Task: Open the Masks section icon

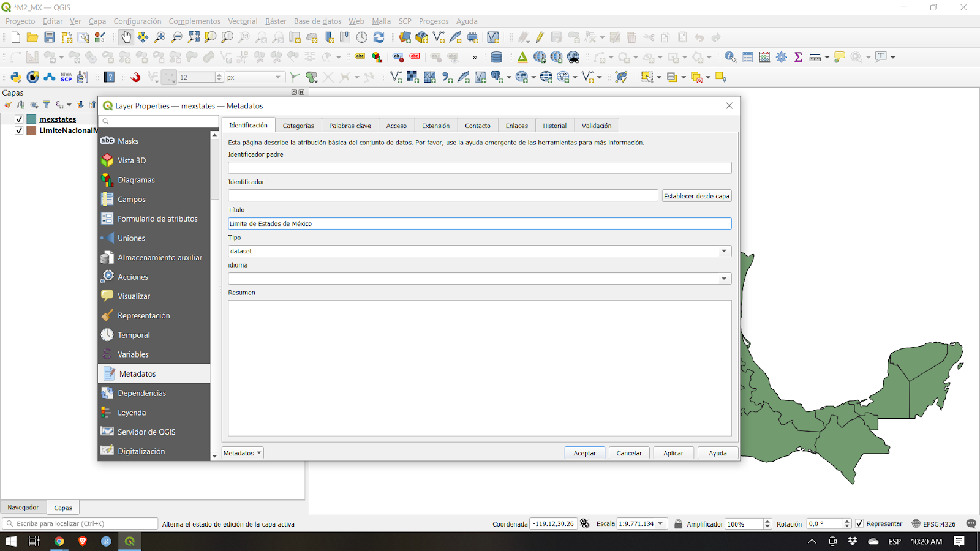Action: coord(107,141)
